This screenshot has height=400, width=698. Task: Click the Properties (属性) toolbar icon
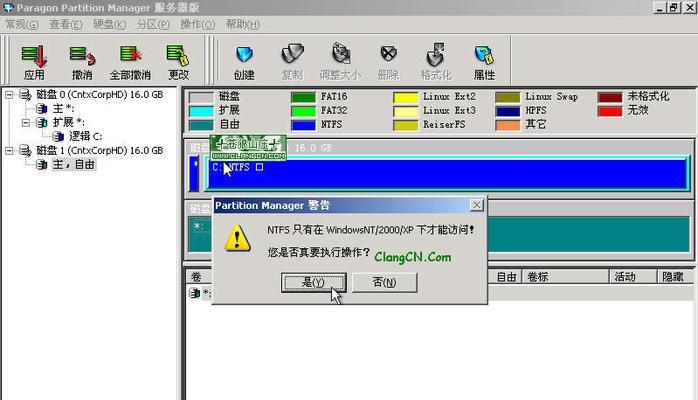[484, 55]
